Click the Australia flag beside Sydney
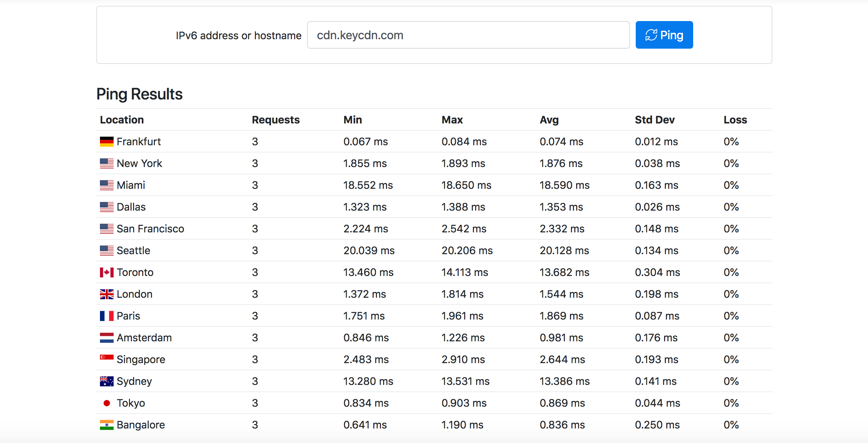 [107, 381]
